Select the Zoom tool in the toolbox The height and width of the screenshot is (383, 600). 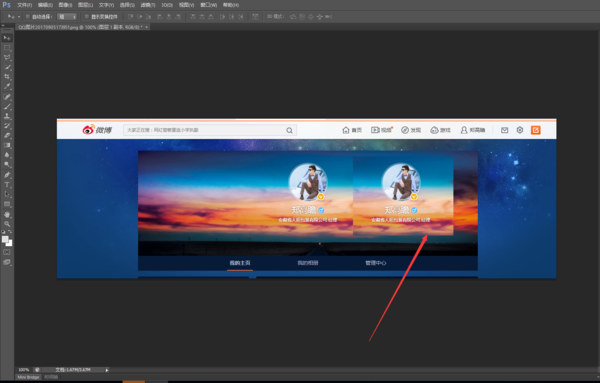point(7,224)
